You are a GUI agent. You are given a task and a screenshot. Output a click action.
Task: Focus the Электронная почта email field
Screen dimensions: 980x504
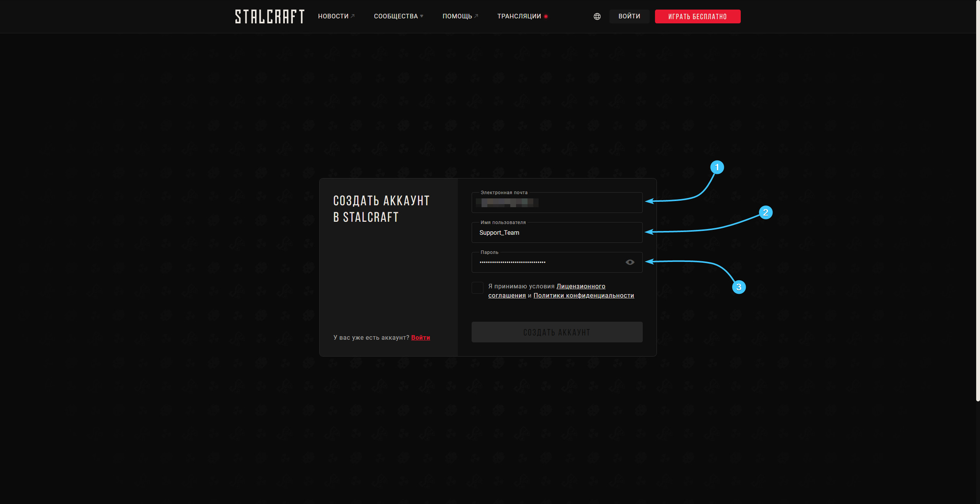(x=557, y=203)
